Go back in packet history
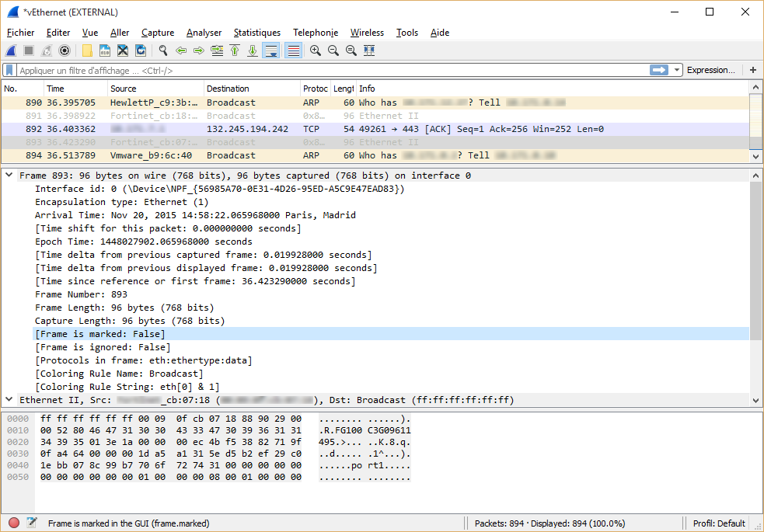The image size is (764, 532). pyautogui.click(x=181, y=50)
